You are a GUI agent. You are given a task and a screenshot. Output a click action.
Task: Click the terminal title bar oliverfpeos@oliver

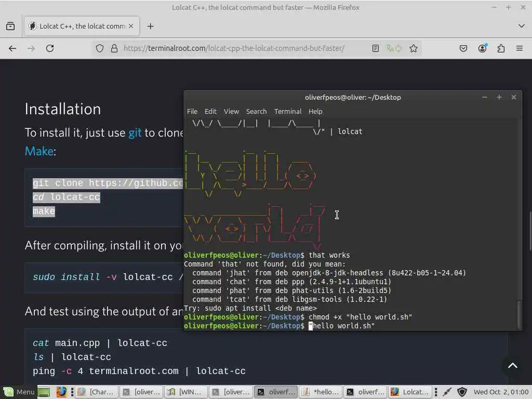(x=353, y=97)
